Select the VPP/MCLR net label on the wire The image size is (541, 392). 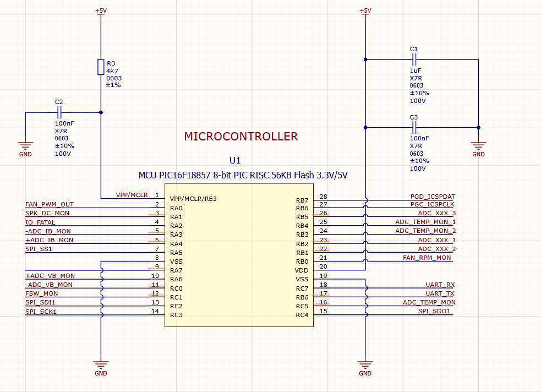[132, 195]
